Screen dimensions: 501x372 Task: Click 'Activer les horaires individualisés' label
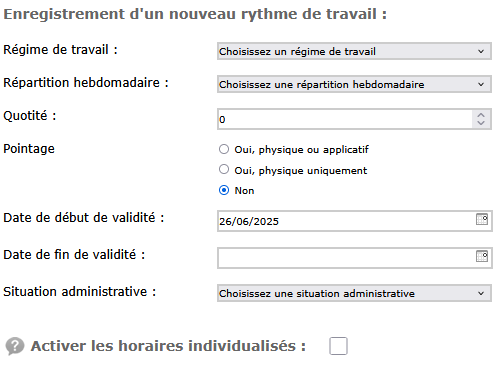coord(168,346)
